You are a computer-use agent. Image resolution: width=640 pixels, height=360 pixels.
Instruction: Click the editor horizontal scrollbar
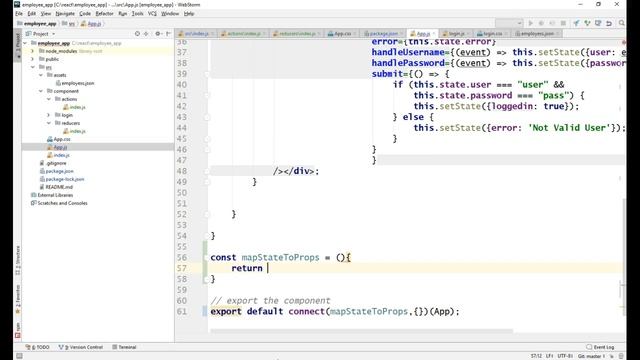click(361, 331)
